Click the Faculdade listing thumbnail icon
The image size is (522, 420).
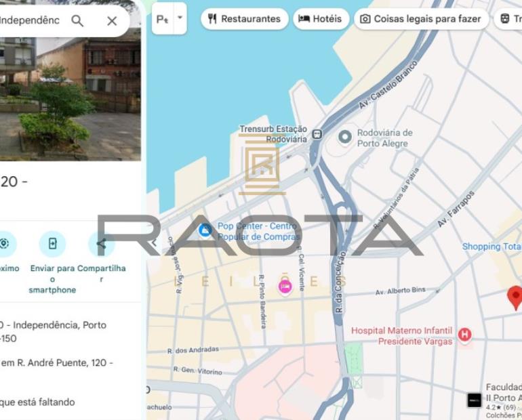coord(474,400)
